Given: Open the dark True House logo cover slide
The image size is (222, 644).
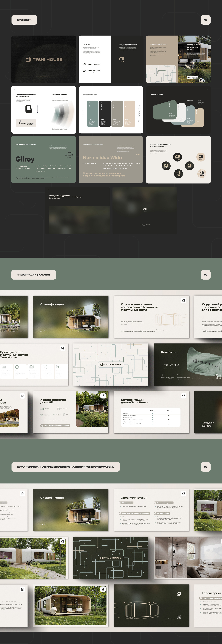Looking at the screenshot, I should pos(44,59).
